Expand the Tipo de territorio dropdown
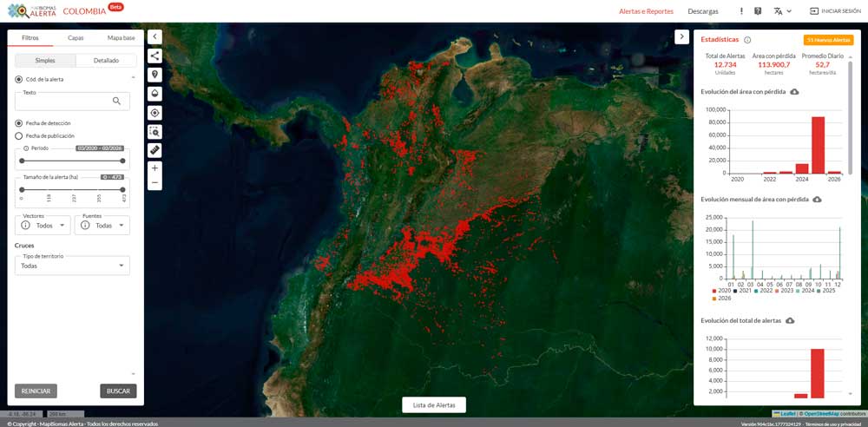This screenshot has width=868, height=427. tap(73, 266)
